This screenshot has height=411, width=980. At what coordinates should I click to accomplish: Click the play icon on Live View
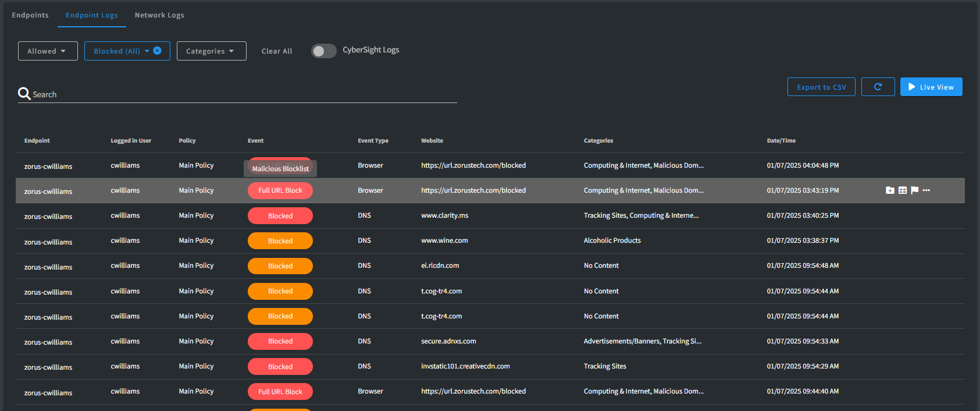(x=912, y=87)
